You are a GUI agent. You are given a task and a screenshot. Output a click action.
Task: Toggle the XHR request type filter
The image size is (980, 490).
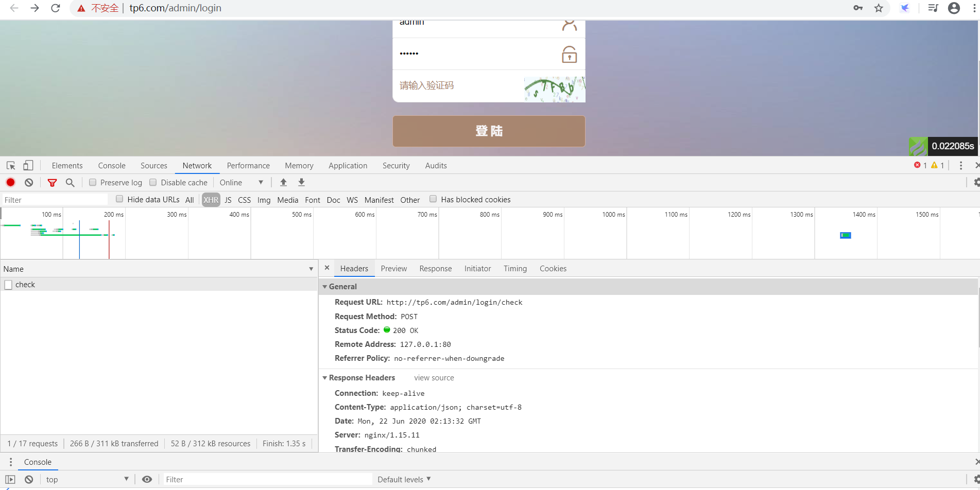pos(211,200)
